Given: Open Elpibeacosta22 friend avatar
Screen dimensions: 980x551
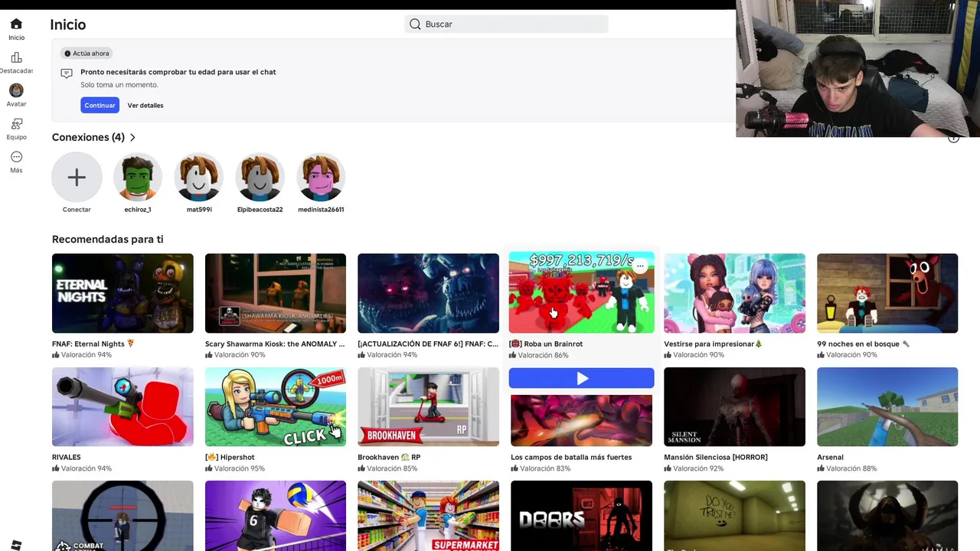Looking at the screenshot, I should coord(260,178).
